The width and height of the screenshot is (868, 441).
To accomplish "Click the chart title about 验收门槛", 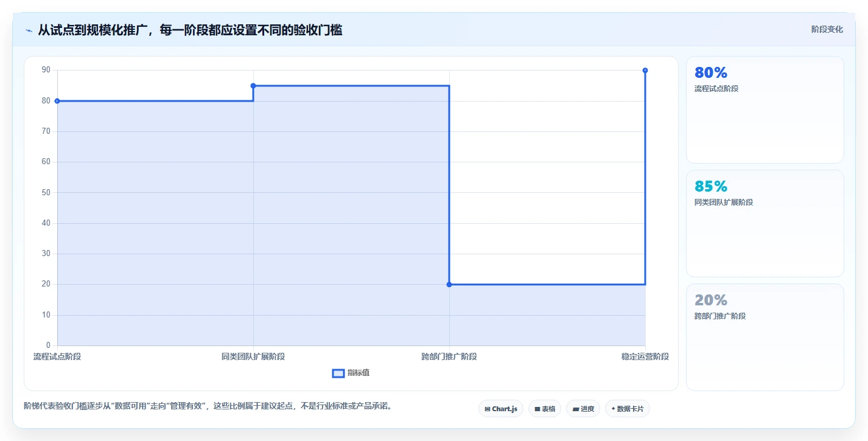I will click(190, 30).
